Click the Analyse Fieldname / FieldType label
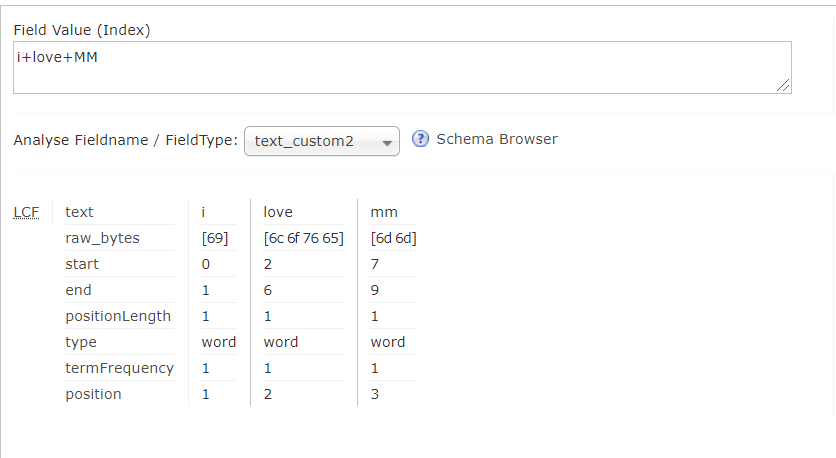This screenshot has width=836, height=458. point(125,140)
